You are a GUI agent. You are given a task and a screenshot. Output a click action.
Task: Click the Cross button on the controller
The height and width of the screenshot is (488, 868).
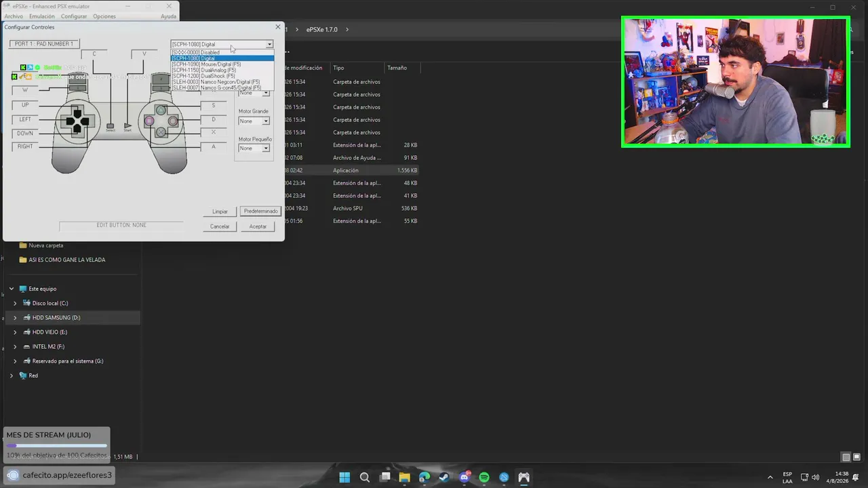point(161,133)
